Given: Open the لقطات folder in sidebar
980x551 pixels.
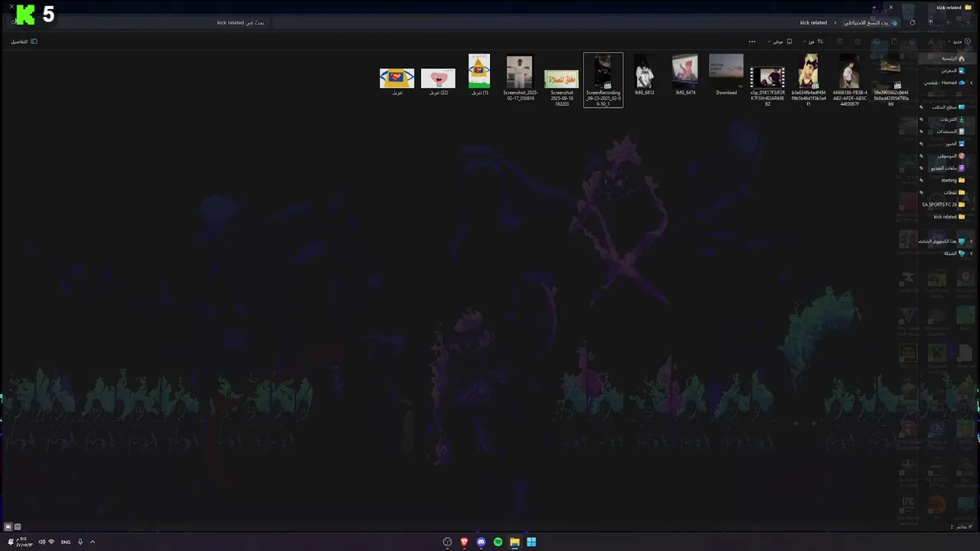Looking at the screenshot, I should (x=954, y=192).
